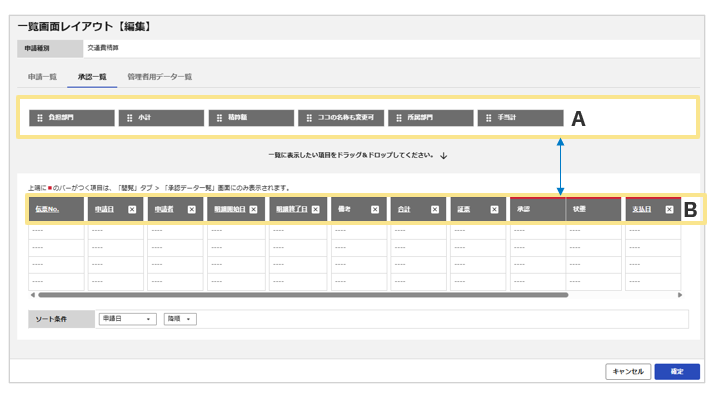This screenshot has height=396, width=714.
Task: Click the 一覧画面レイアウト【編集】 page title
Action: coord(84,26)
